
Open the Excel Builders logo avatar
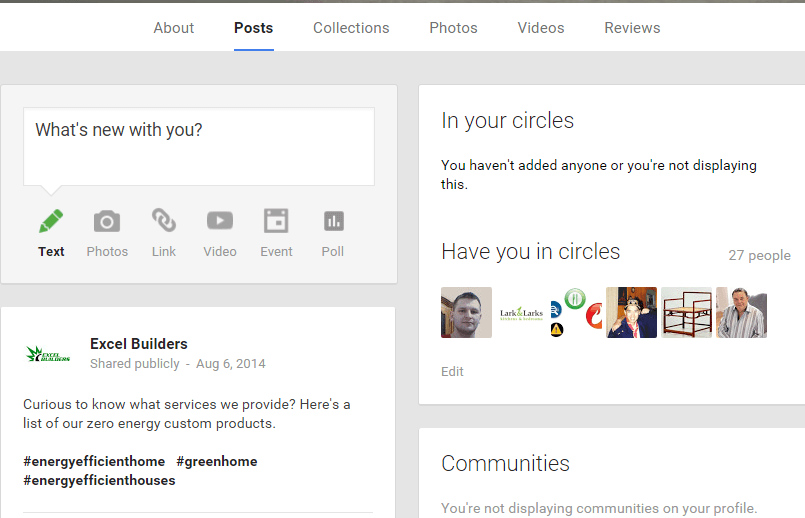pyautogui.click(x=48, y=354)
